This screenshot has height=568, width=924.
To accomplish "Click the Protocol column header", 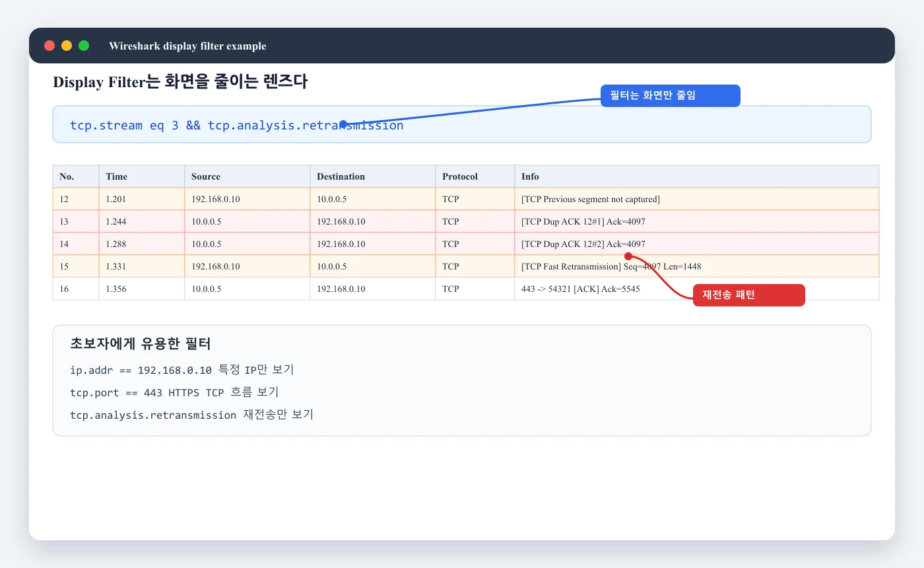I will point(475,176).
